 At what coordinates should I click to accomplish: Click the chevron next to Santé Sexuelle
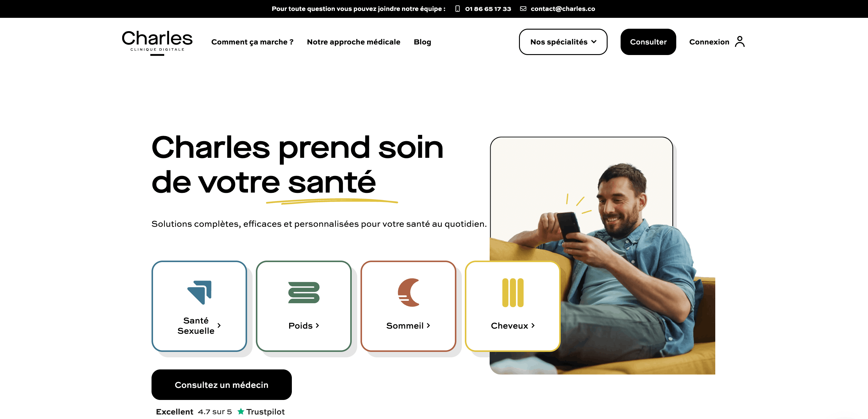pyautogui.click(x=219, y=325)
